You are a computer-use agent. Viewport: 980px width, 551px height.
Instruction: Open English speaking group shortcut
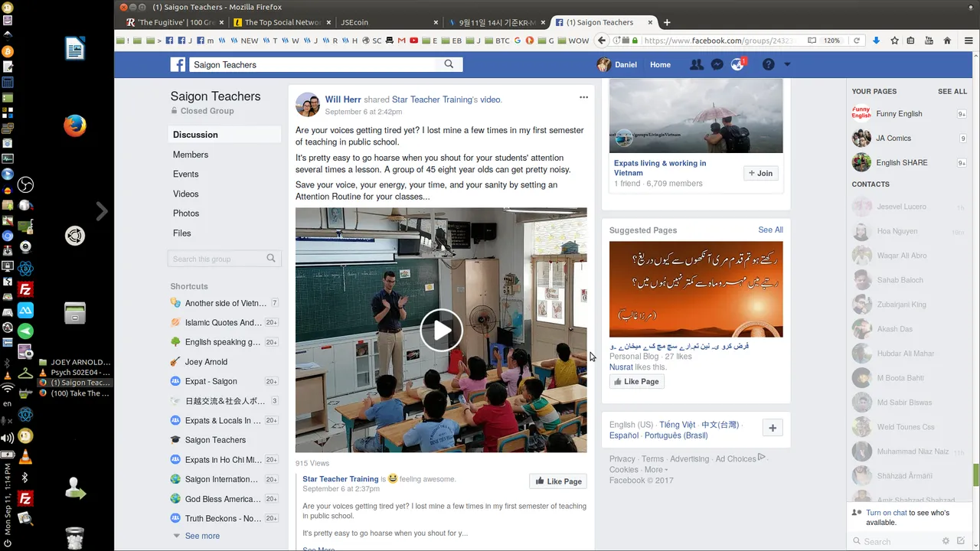pos(224,342)
